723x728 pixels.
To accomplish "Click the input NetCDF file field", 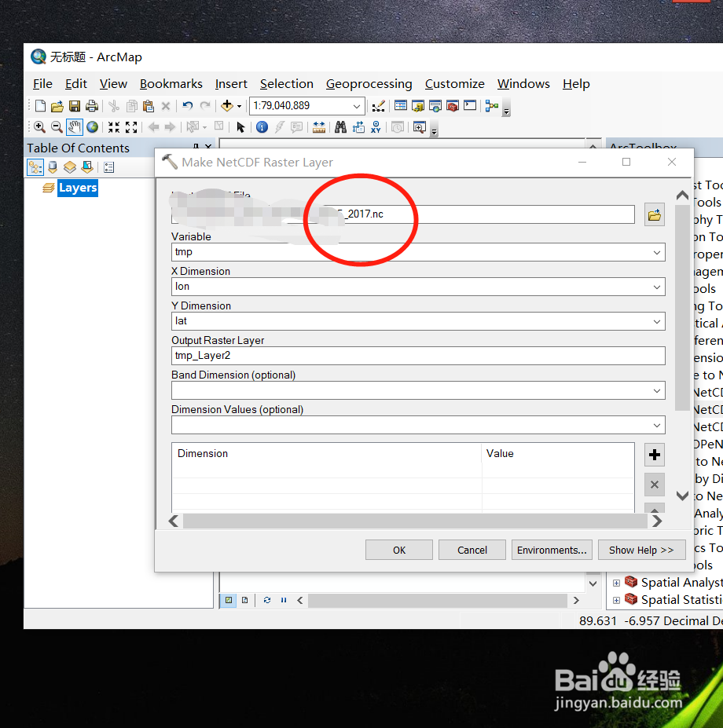I will [403, 214].
